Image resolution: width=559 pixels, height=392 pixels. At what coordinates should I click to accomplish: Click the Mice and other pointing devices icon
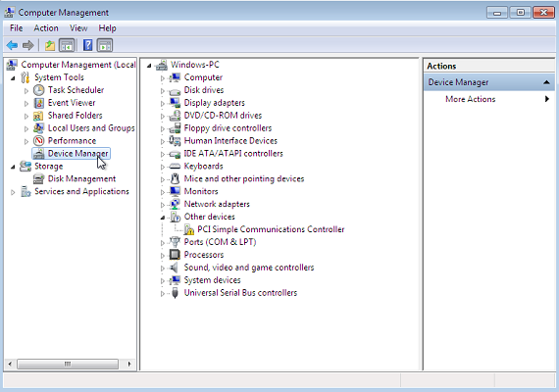pos(175,178)
